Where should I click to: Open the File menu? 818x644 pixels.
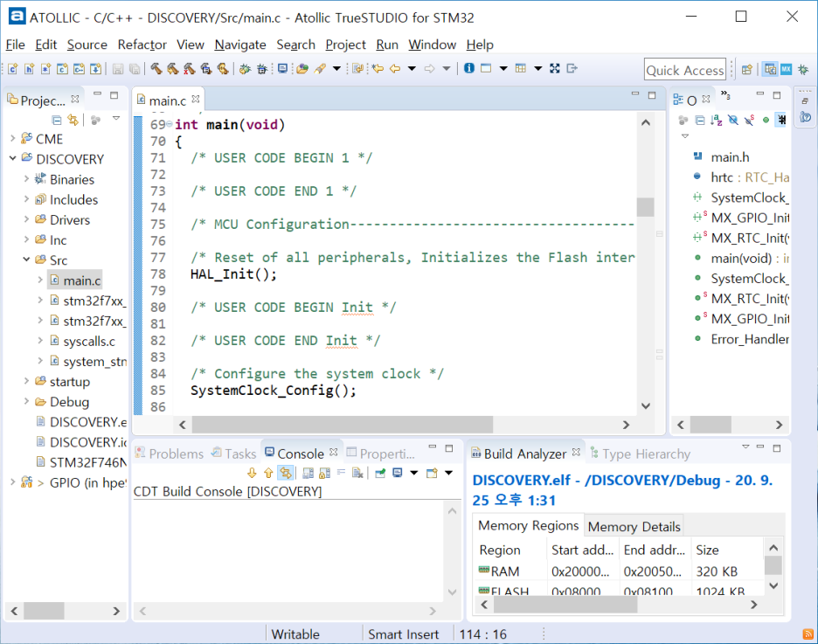[15, 45]
